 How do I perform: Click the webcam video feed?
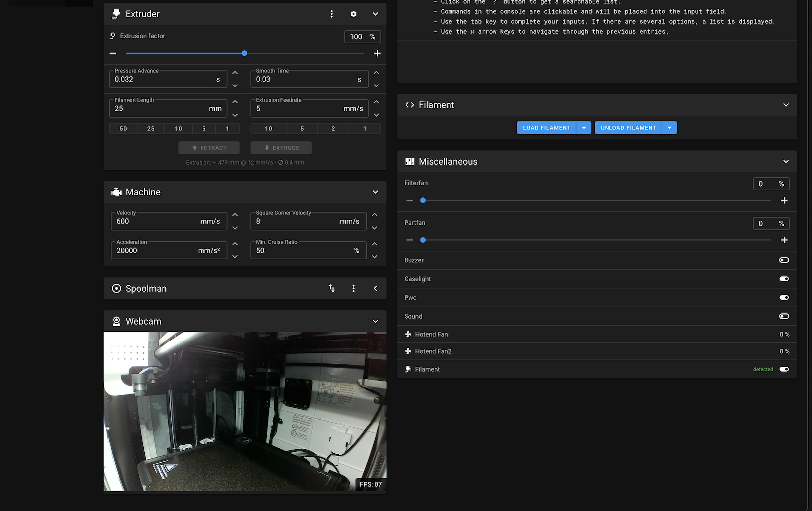tap(245, 411)
